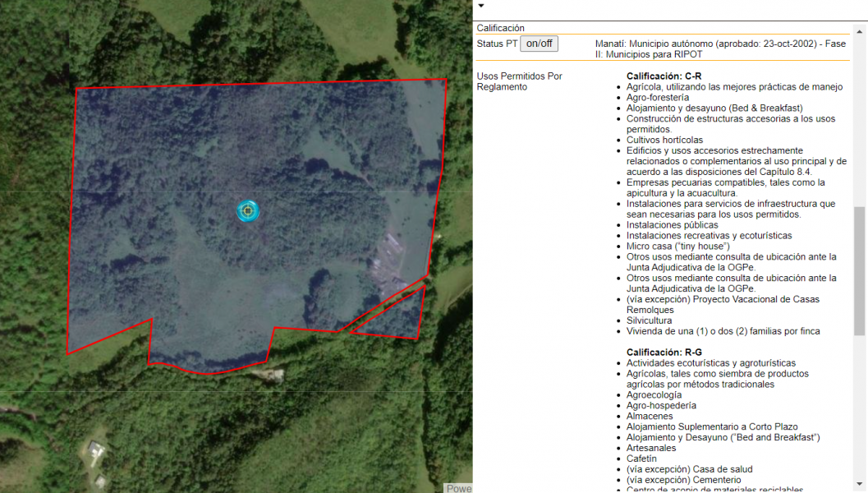The height and width of the screenshot is (493, 868).
Task: Select the Calificación section header
Action: tap(499, 27)
